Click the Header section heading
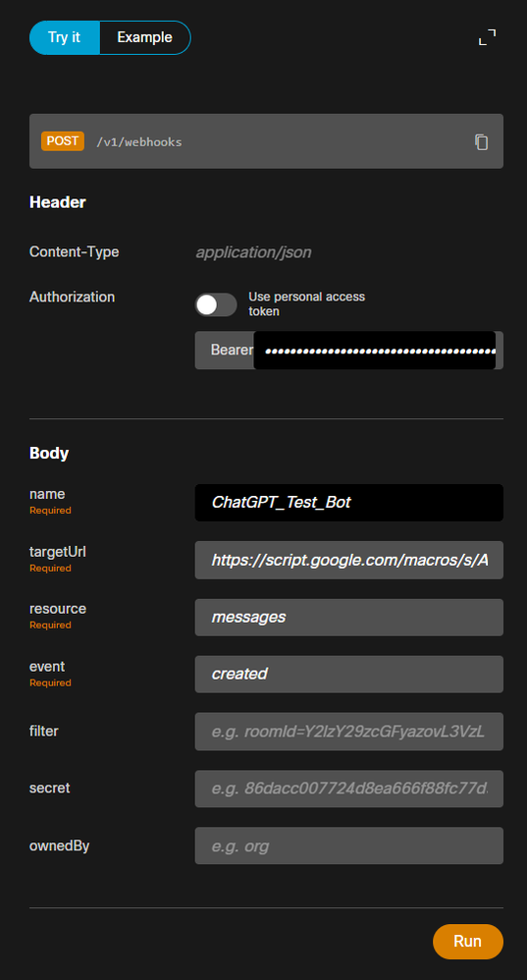Viewport: 527px width, 980px height. click(x=58, y=202)
